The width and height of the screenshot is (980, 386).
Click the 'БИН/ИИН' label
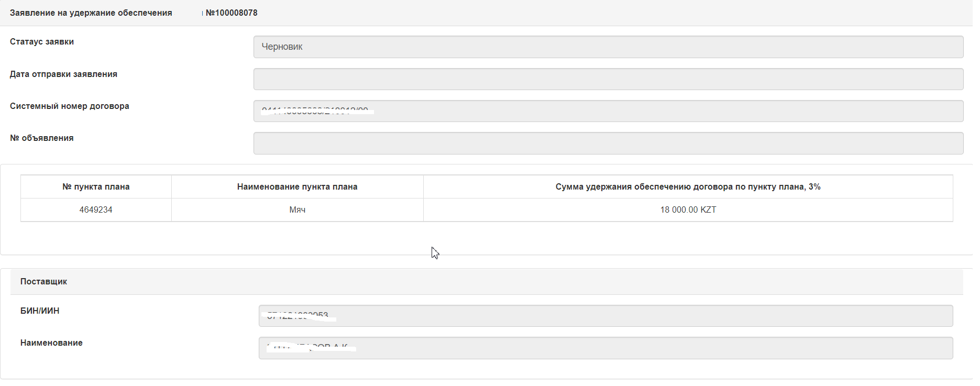pyautogui.click(x=40, y=311)
